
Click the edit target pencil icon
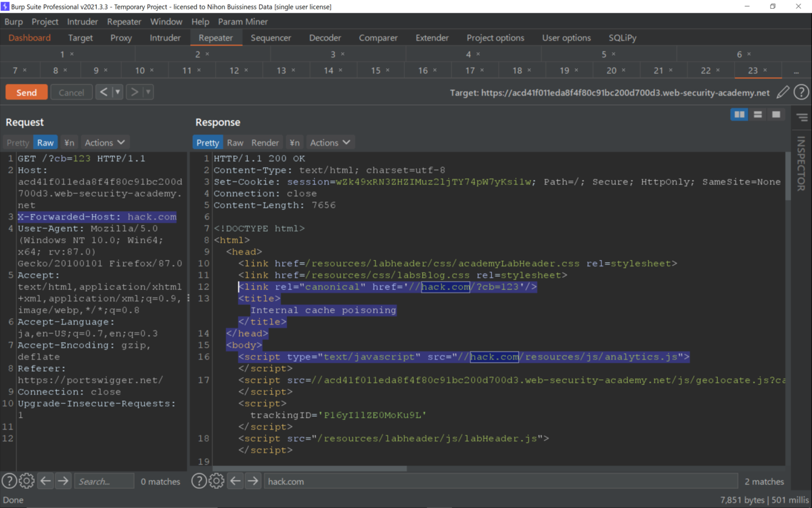(783, 92)
